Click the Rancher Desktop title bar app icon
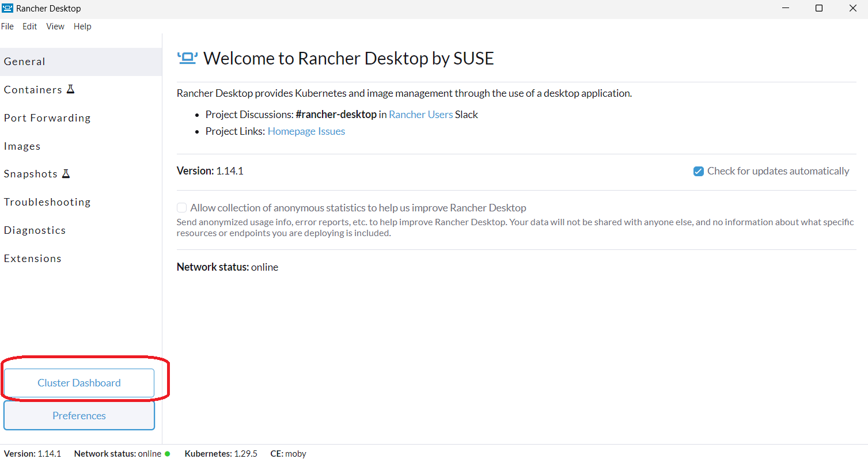 (7, 9)
